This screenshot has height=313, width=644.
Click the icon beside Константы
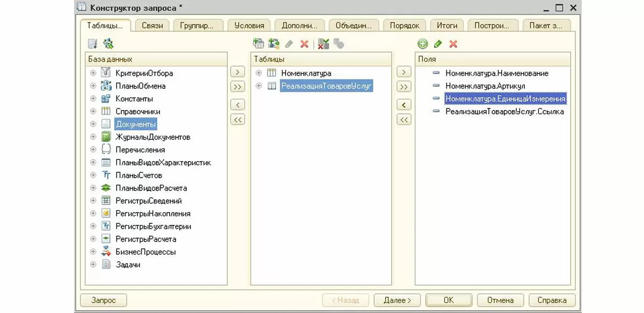106,99
